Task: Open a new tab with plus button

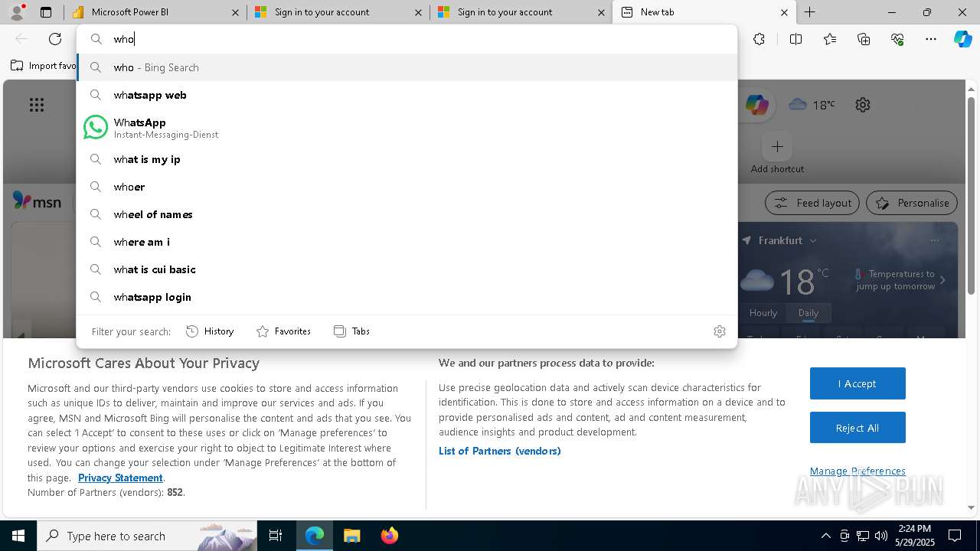Action: pyautogui.click(x=809, y=12)
